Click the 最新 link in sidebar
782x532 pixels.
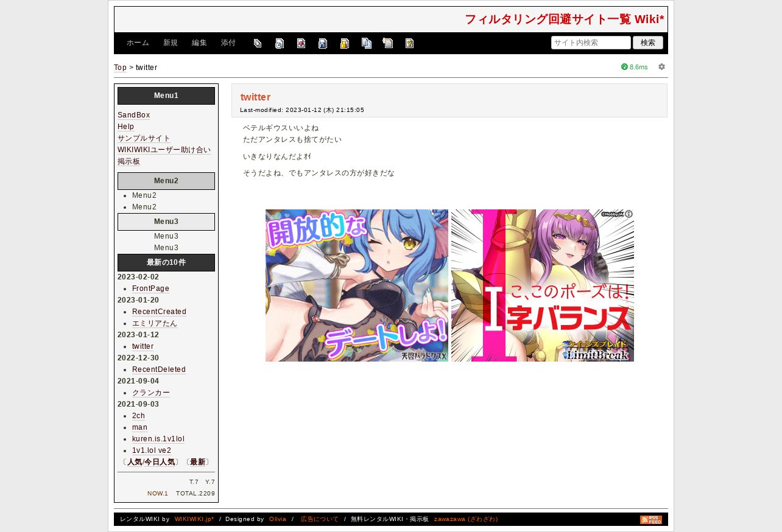[197, 462]
